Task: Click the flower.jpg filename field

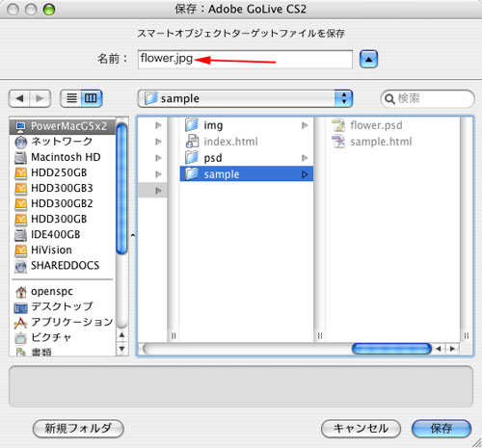Action: (x=245, y=59)
